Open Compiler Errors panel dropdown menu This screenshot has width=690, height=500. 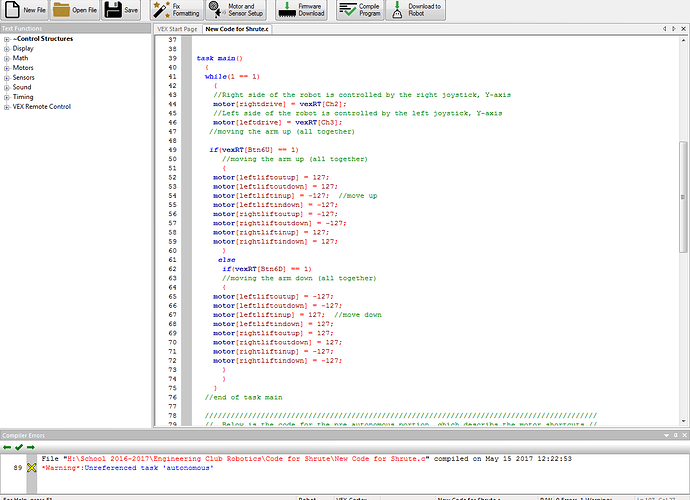(666, 435)
